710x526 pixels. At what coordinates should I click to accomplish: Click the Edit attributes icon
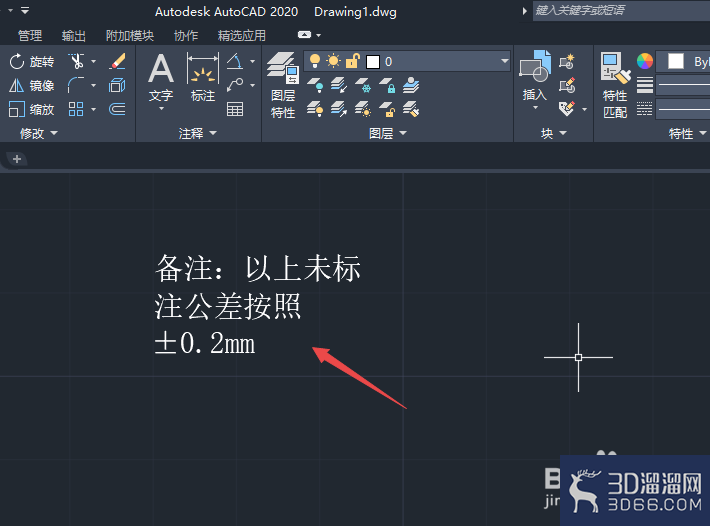[567, 109]
